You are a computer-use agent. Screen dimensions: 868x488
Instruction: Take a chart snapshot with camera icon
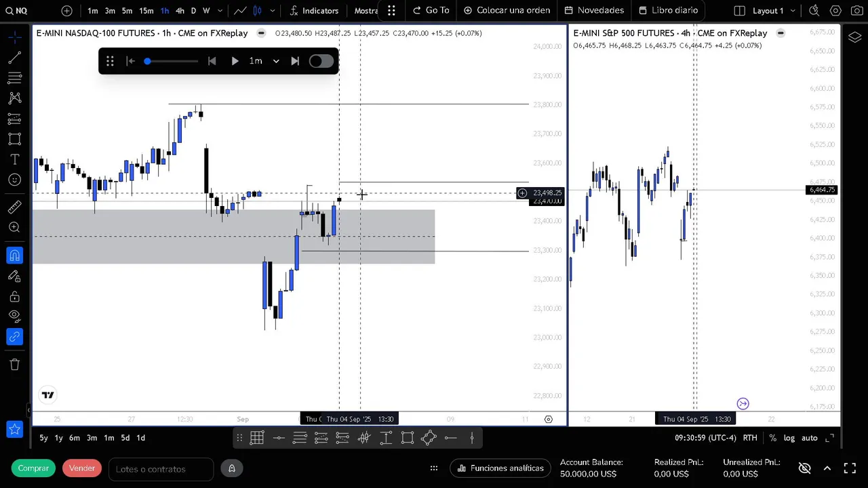856,10
